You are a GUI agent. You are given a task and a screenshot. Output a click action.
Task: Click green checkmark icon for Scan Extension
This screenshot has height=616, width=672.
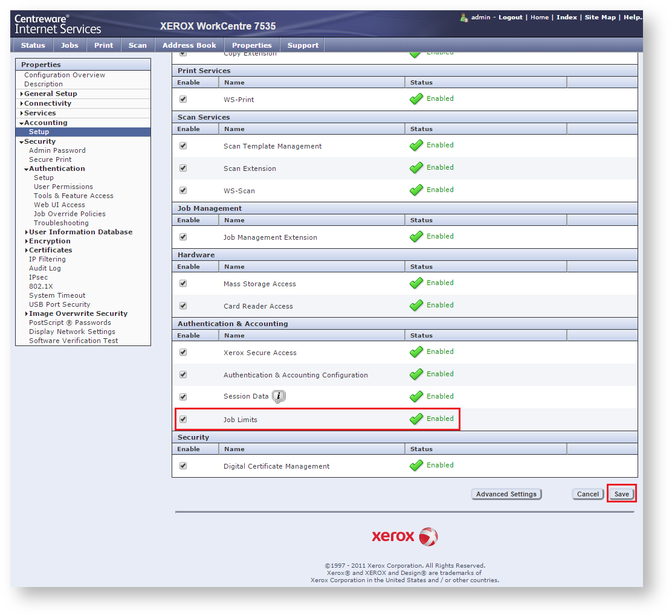[416, 168]
